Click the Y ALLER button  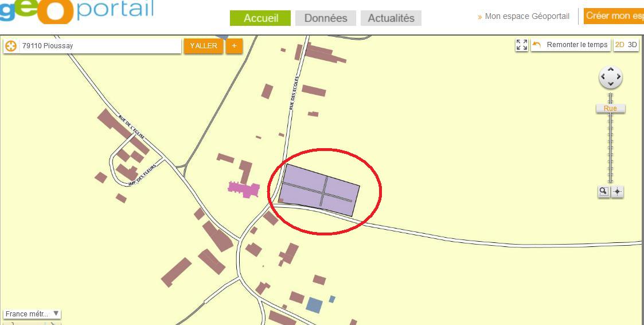(204, 46)
